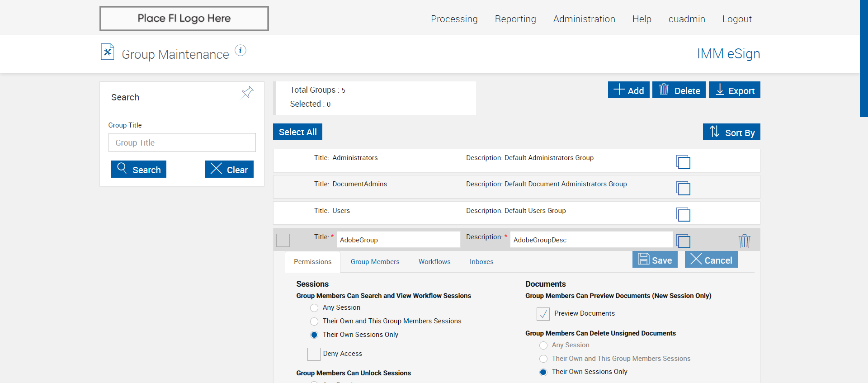Click the info icon beside Group Maintenance

click(241, 51)
